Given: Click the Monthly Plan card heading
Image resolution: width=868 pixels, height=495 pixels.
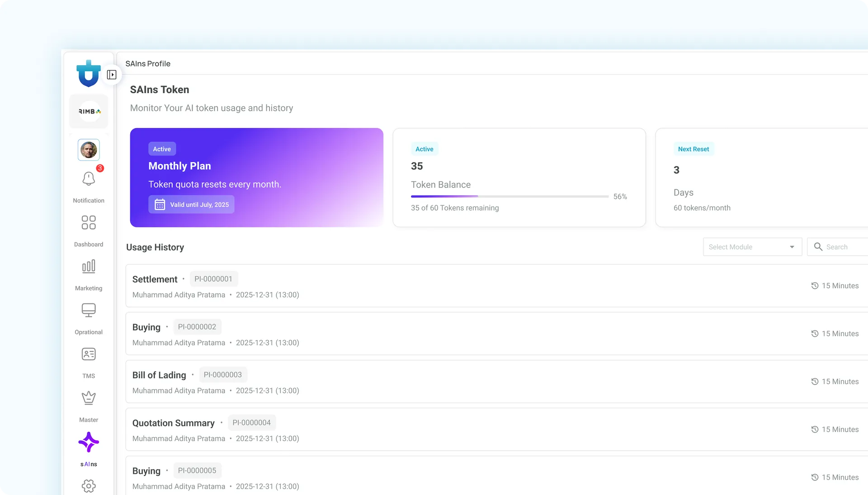Looking at the screenshot, I should [x=179, y=166].
